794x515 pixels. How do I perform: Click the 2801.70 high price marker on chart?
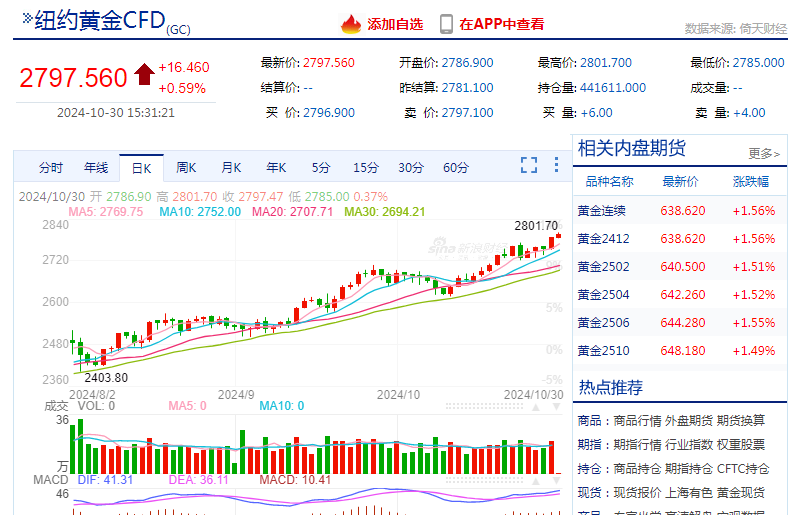tap(536, 226)
